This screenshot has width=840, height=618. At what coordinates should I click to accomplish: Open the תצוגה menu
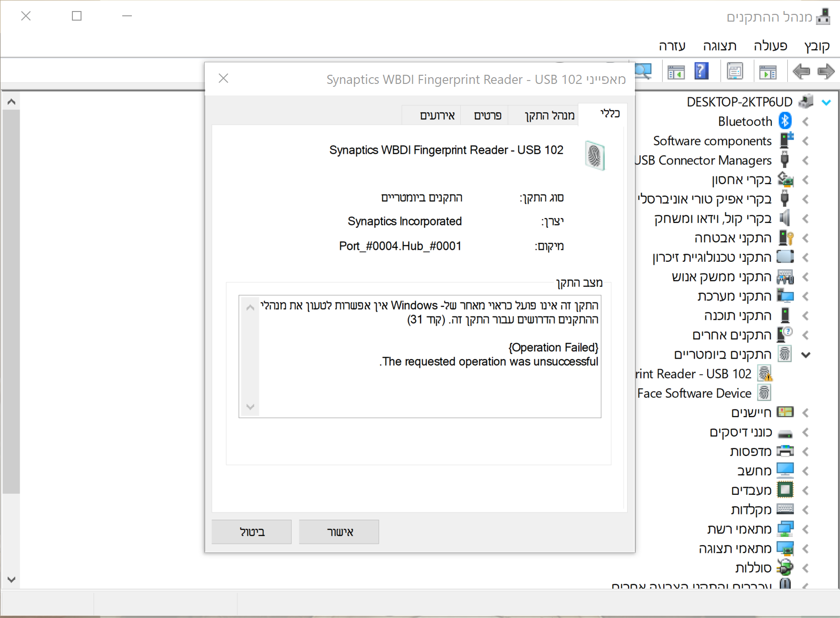coord(720,46)
